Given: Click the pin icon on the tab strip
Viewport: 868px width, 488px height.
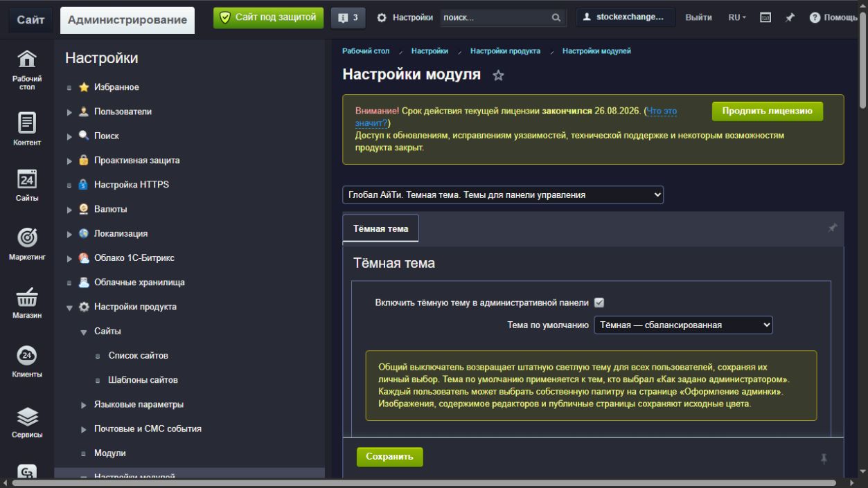Looking at the screenshot, I should [833, 227].
